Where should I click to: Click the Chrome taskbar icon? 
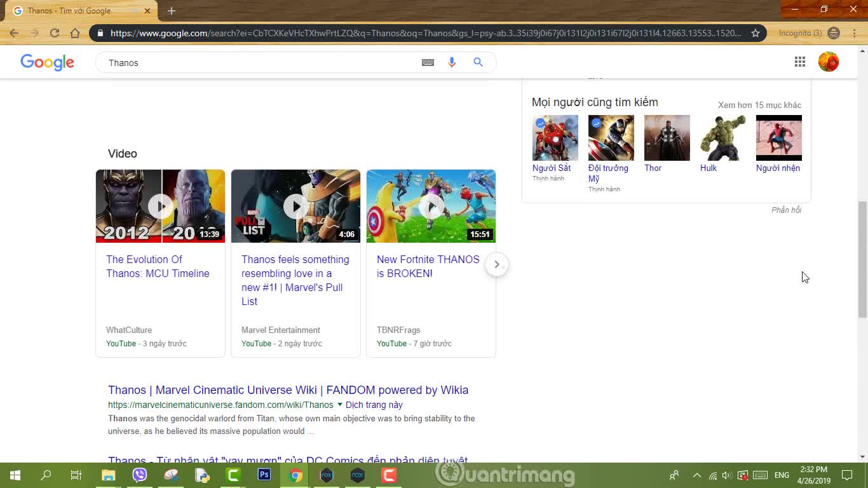click(295, 475)
